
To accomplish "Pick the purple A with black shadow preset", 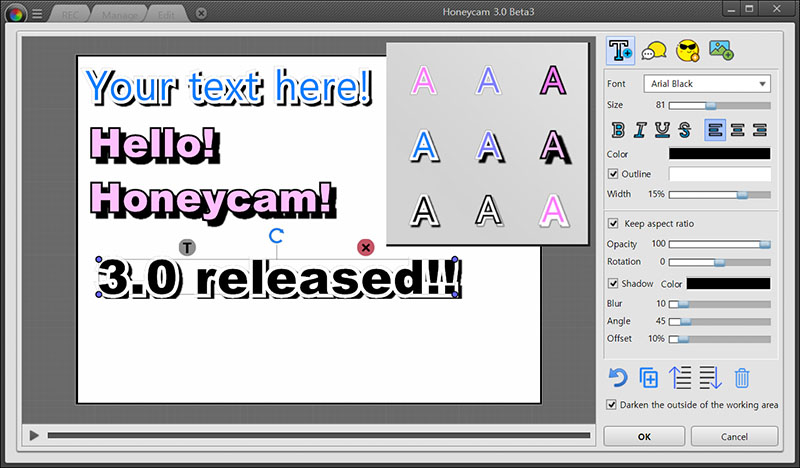I will pos(489,145).
